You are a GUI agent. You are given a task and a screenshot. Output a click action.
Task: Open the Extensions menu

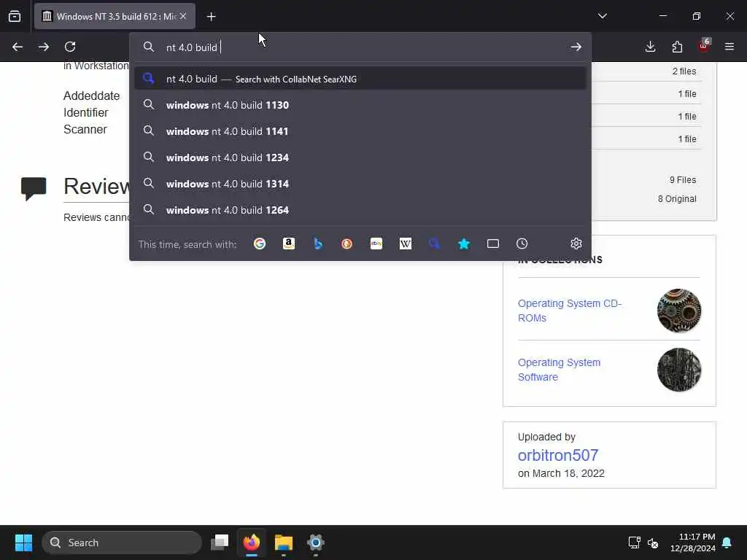pos(677,47)
